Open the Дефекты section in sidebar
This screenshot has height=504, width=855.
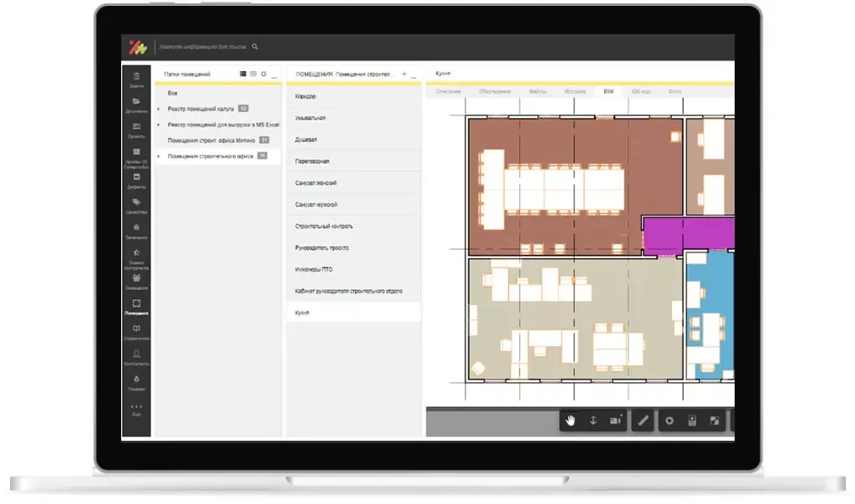click(136, 181)
